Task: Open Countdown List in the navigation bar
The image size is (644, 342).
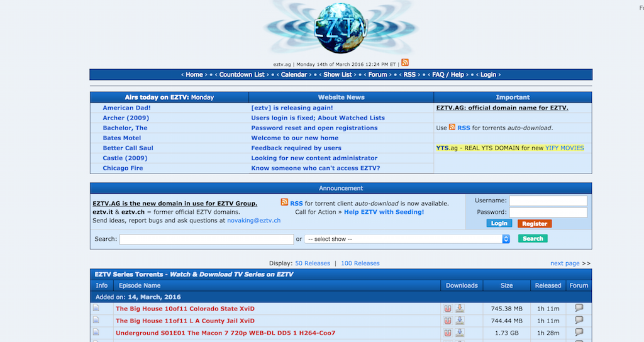Action: (242, 75)
